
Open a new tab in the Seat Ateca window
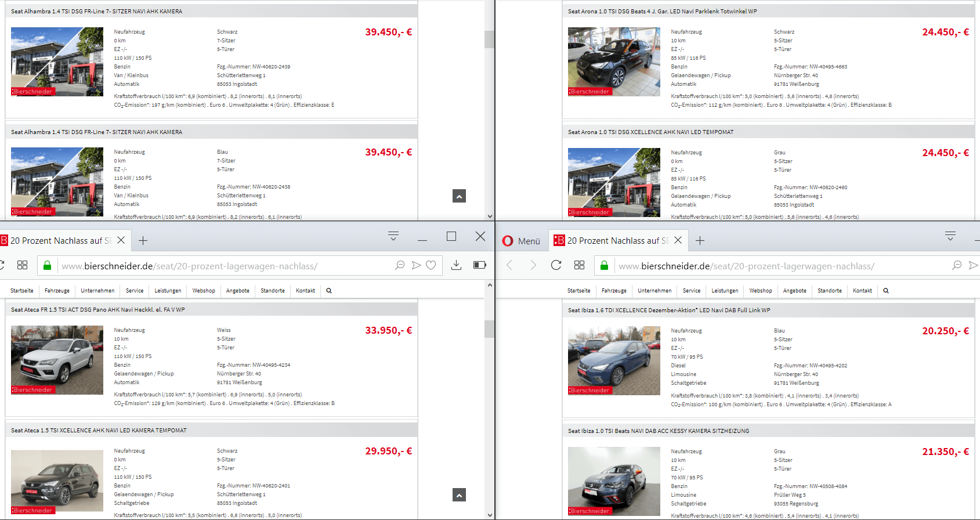pyautogui.click(x=143, y=240)
